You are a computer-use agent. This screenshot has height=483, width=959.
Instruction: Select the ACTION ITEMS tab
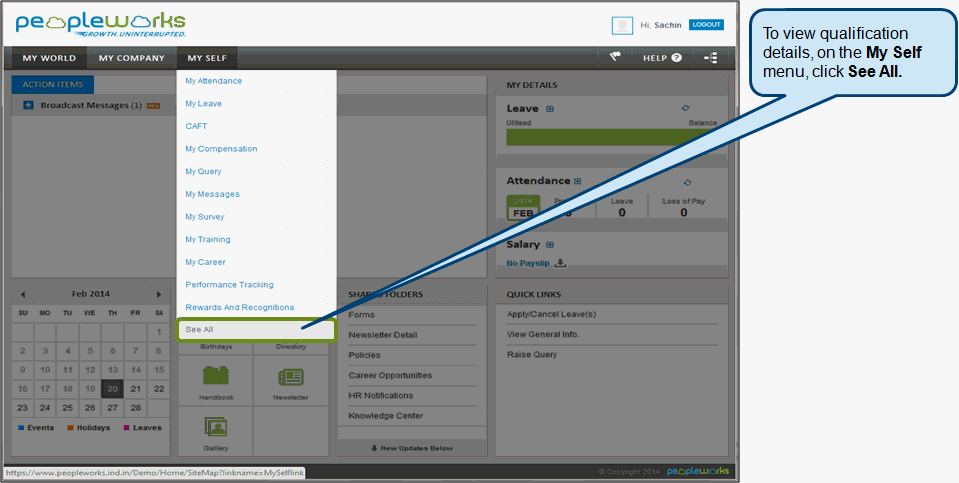coord(53,84)
